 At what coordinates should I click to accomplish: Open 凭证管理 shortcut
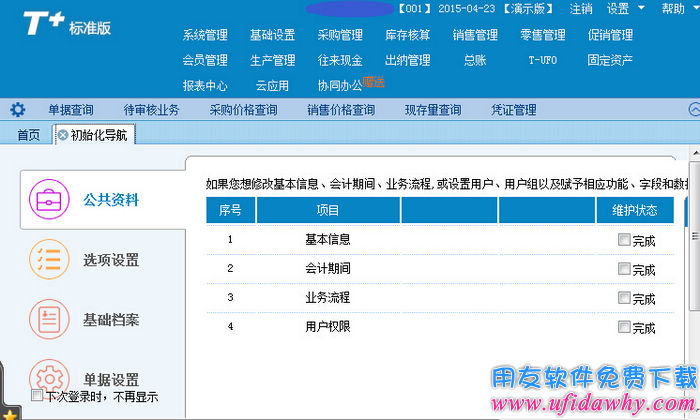tap(514, 110)
